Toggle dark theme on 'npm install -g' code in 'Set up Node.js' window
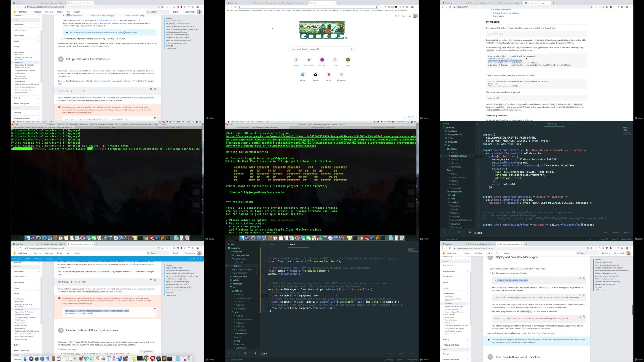 [x=151, y=89]
